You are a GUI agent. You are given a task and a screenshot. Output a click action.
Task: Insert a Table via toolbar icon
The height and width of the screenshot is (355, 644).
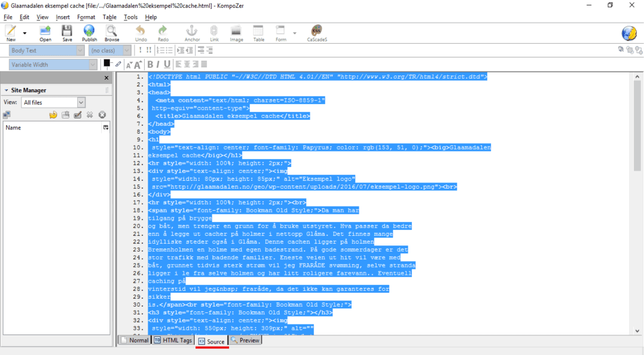258,33
